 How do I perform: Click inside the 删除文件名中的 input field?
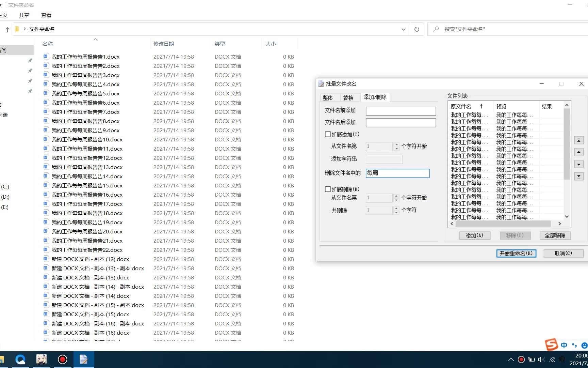click(397, 173)
